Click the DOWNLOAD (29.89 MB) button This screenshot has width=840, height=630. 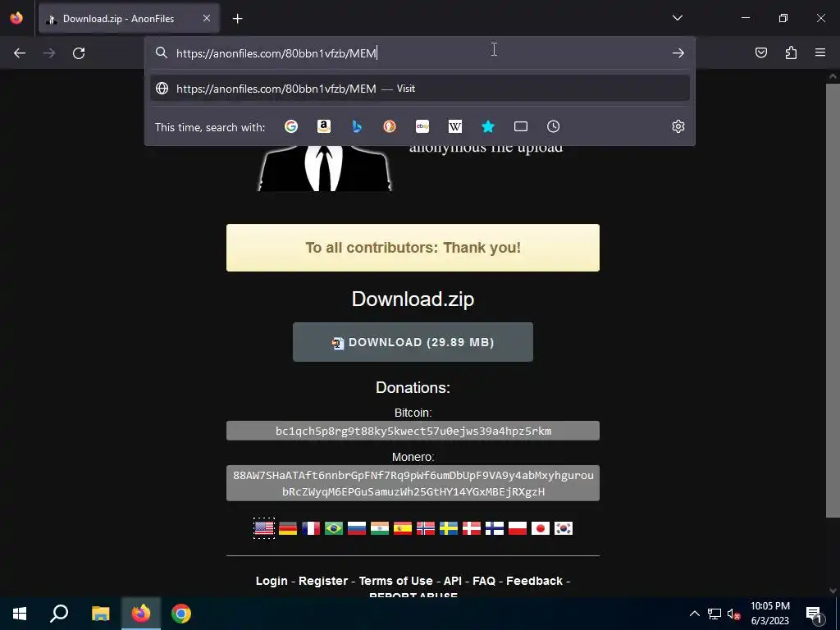(413, 342)
